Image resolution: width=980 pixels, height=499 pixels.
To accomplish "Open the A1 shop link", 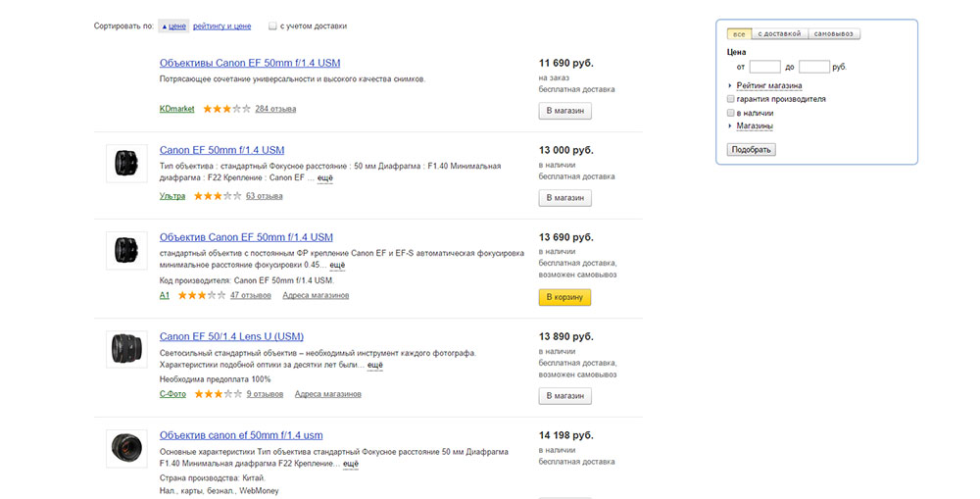I will click(165, 295).
